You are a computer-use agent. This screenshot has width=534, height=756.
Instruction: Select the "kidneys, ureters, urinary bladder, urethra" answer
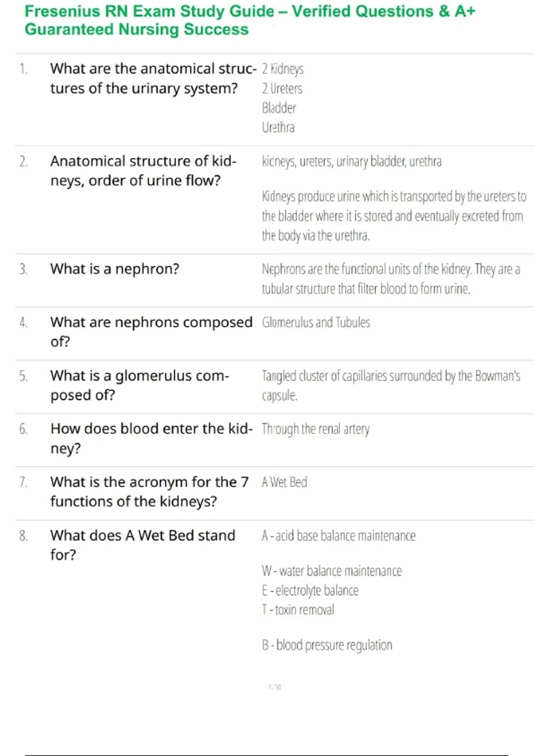pyautogui.click(x=352, y=161)
